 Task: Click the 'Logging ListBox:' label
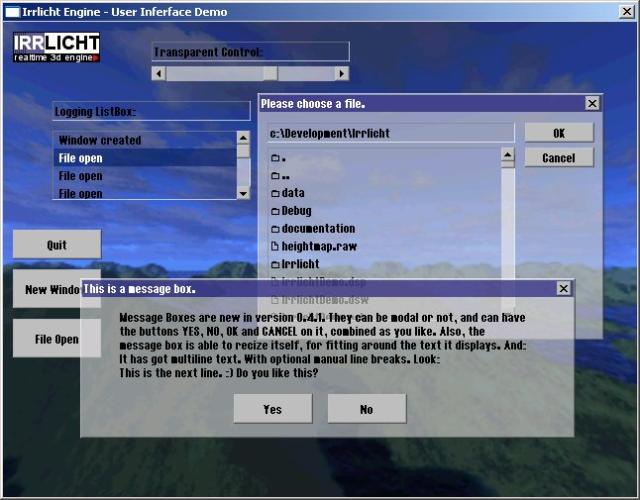pyautogui.click(x=151, y=111)
